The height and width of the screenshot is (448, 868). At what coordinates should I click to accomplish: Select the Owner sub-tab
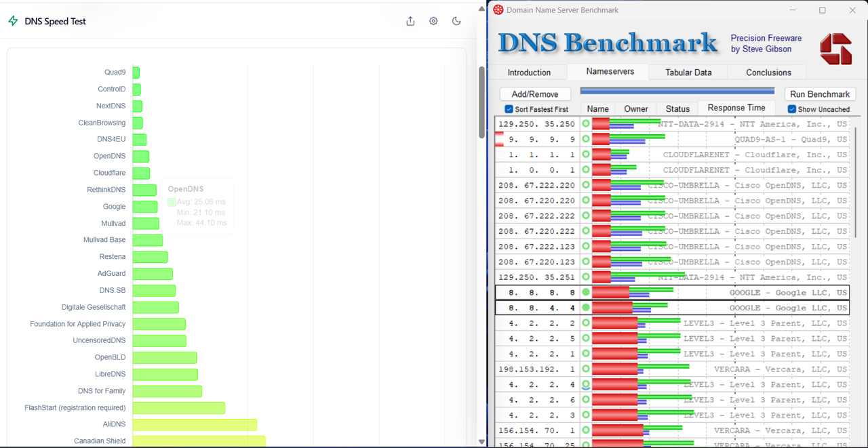pos(636,108)
